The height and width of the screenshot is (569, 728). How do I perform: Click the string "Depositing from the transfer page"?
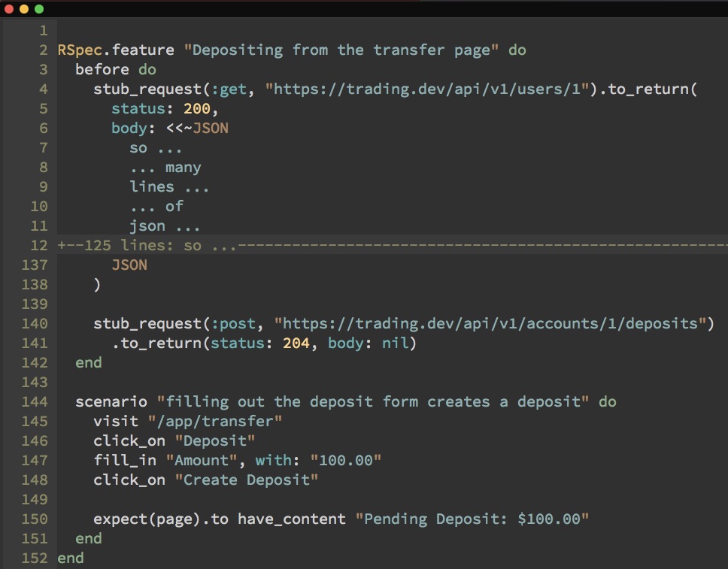341,50
